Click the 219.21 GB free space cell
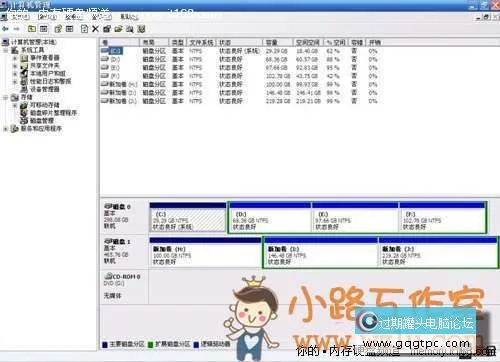Image resolution: width=500 pixels, height=362 pixels. coord(308,101)
